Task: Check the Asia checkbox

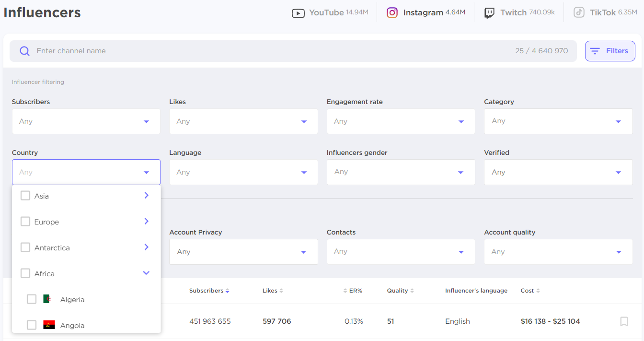Action: [25, 196]
